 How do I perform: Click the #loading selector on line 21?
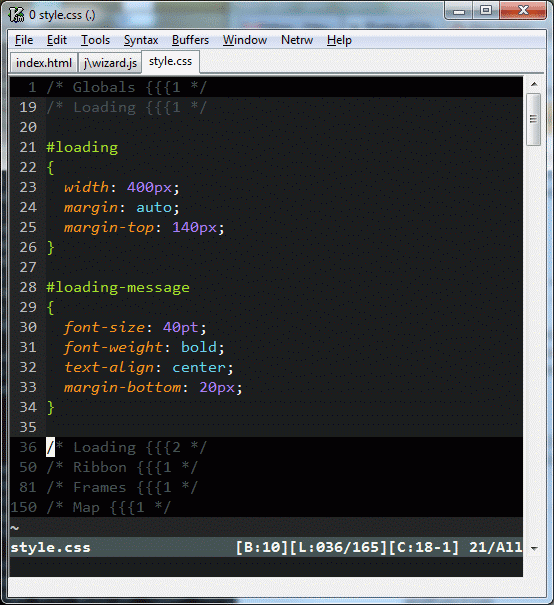(x=82, y=147)
